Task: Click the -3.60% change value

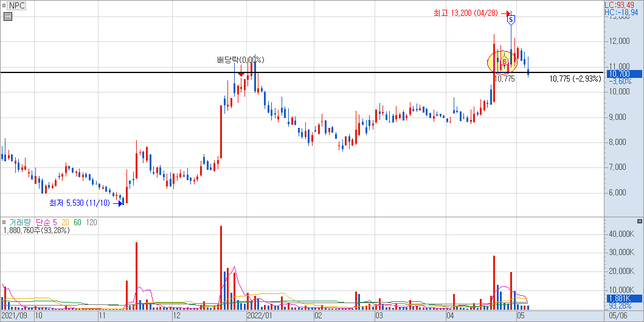Action: pyautogui.click(x=620, y=81)
